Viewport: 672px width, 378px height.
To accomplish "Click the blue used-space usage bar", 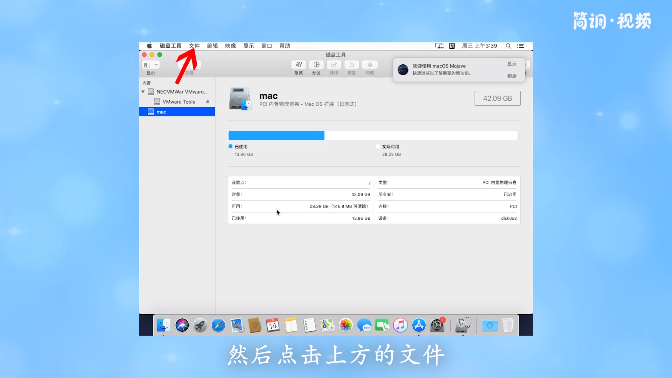I will point(276,135).
